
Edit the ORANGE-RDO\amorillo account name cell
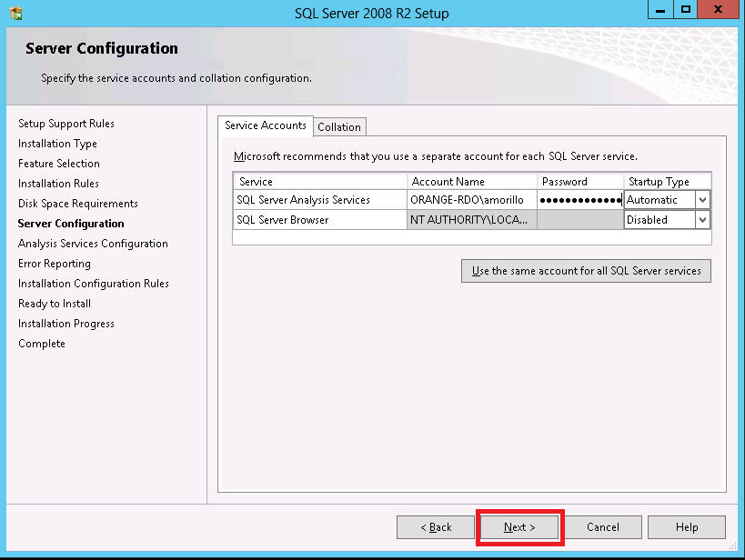tap(472, 200)
